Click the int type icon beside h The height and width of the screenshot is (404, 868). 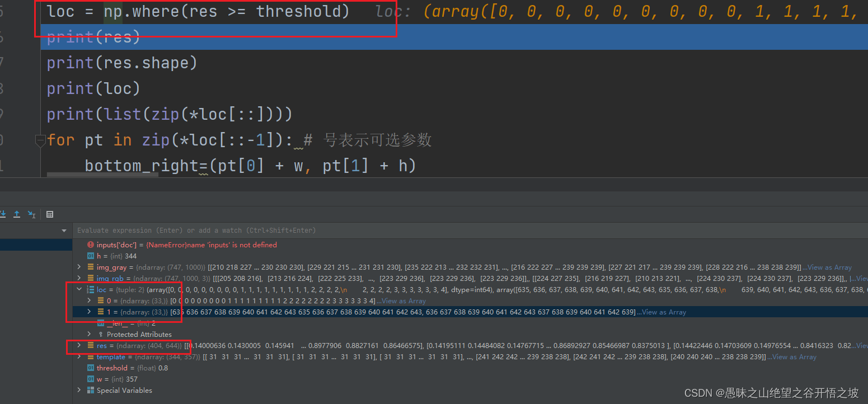click(x=91, y=256)
